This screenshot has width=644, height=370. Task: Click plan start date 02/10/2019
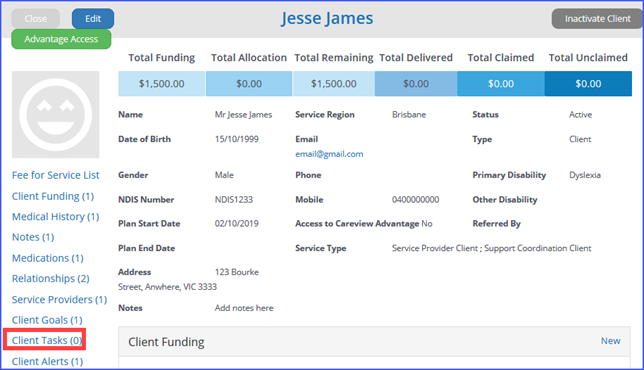pos(237,224)
